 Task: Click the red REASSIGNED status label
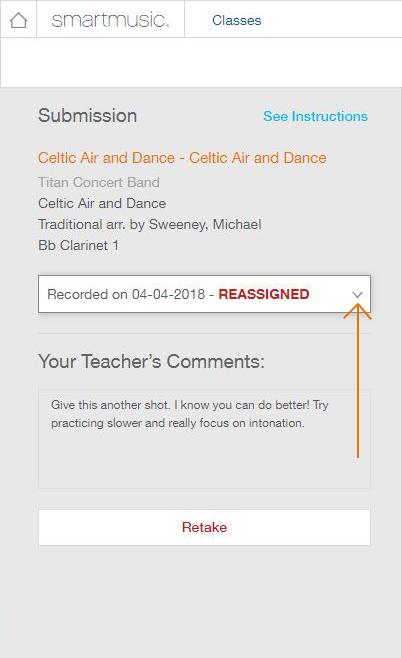coord(264,294)
